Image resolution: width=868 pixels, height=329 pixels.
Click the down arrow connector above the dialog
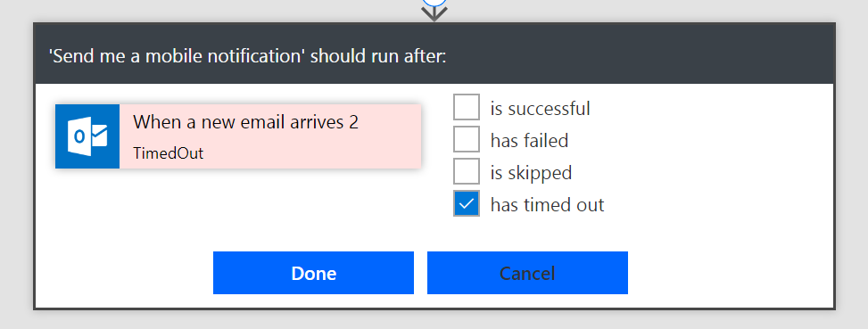(434, 13)
